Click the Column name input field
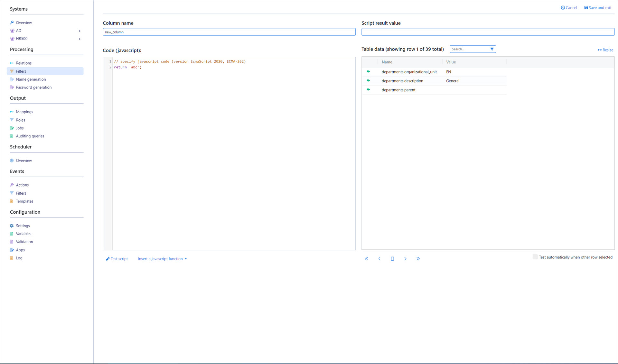 tap(229, 32)
